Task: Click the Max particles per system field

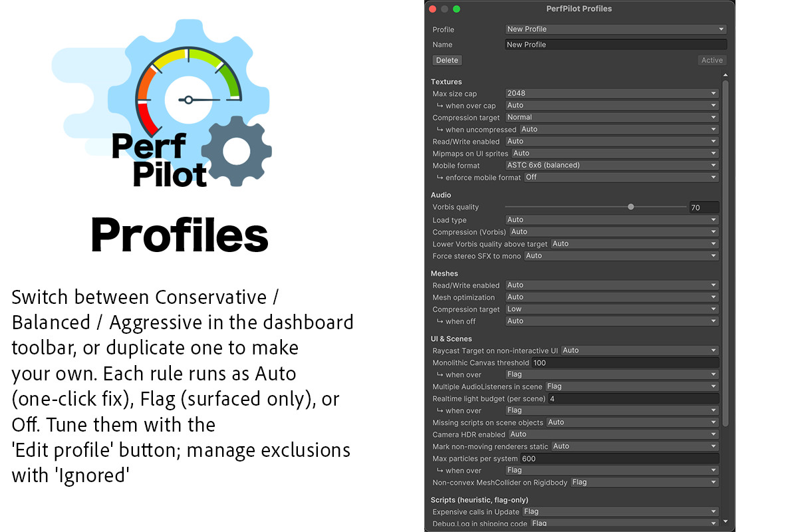Action: 620,458
